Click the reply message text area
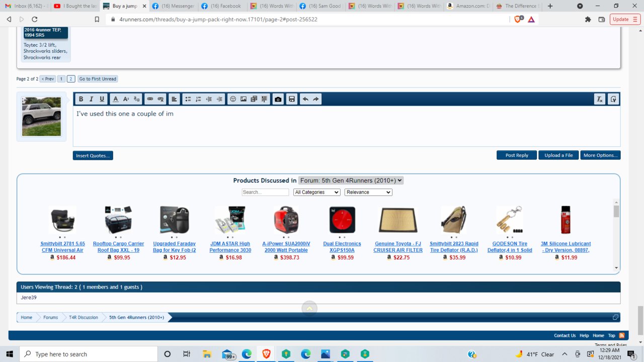The image size is (644, 362). (x=347, y=126)
